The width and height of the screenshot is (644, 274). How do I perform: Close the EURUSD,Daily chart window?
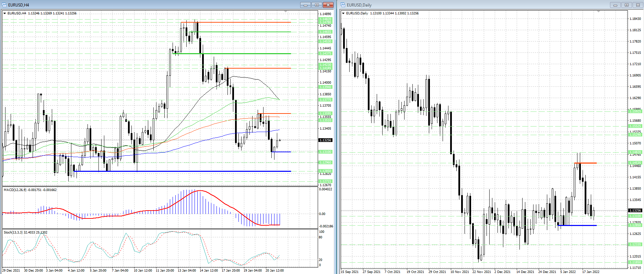tap(638, 5)
